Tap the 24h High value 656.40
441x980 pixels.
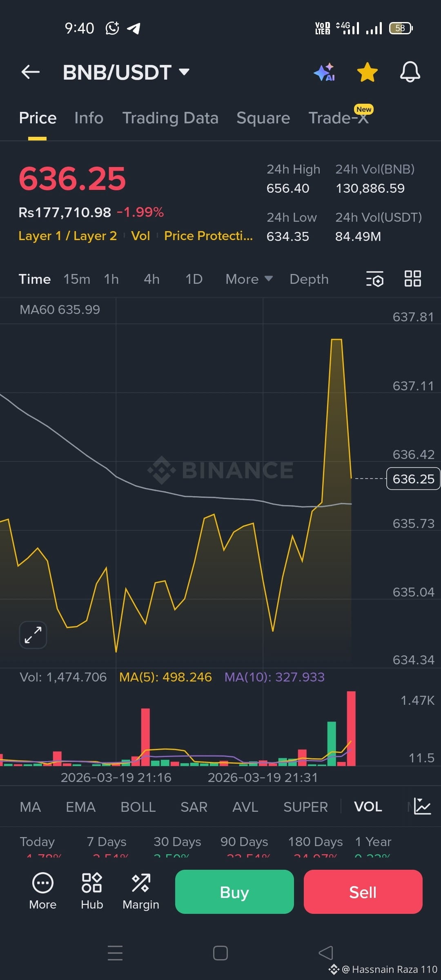[x=288, y=188]
